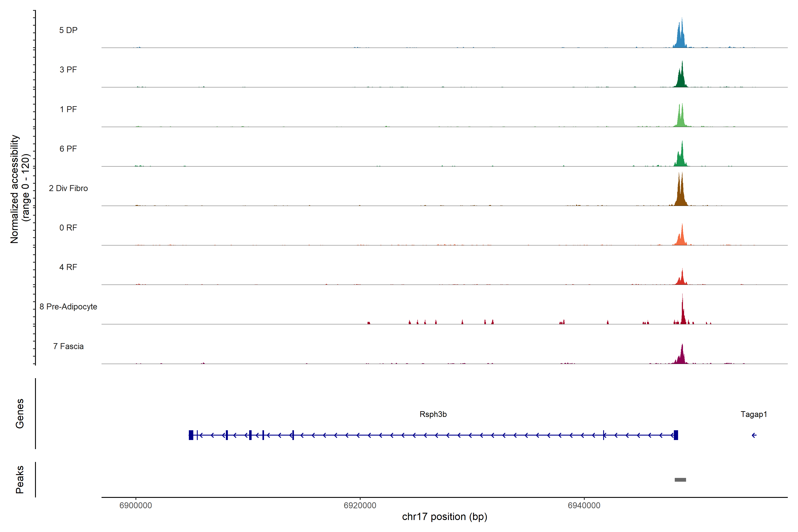The height and width of the screenshot is (532, 798).
Task: Click the Tagap1 gene label
Action: click(x=753, y=414)
